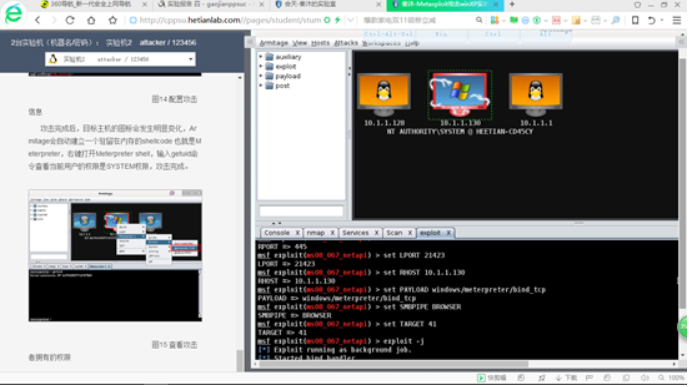
Task: Click the module search input field in Armitage
Action: [301, 212]
